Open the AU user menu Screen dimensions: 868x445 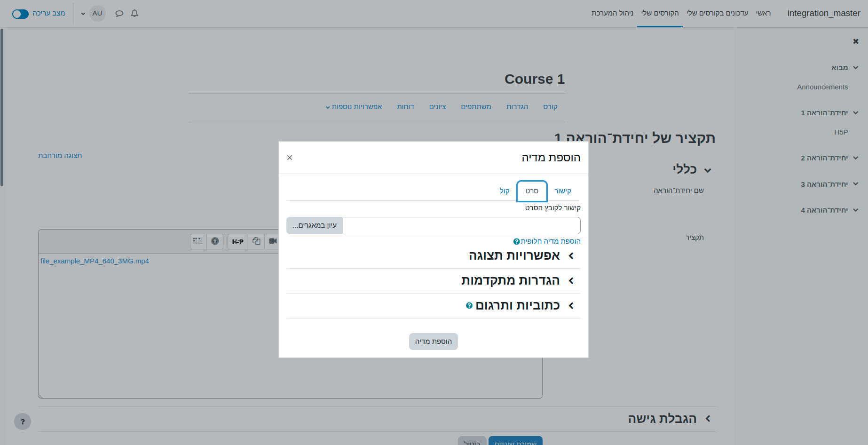pos(93,13)
